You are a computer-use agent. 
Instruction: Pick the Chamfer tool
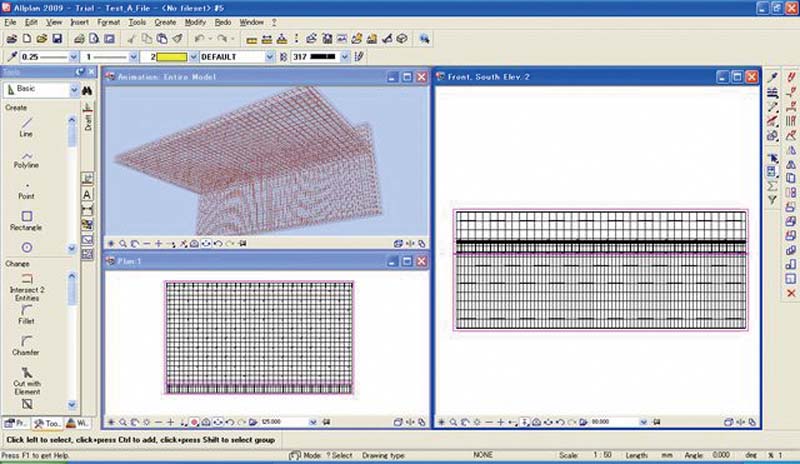click(x=27, y=343)
